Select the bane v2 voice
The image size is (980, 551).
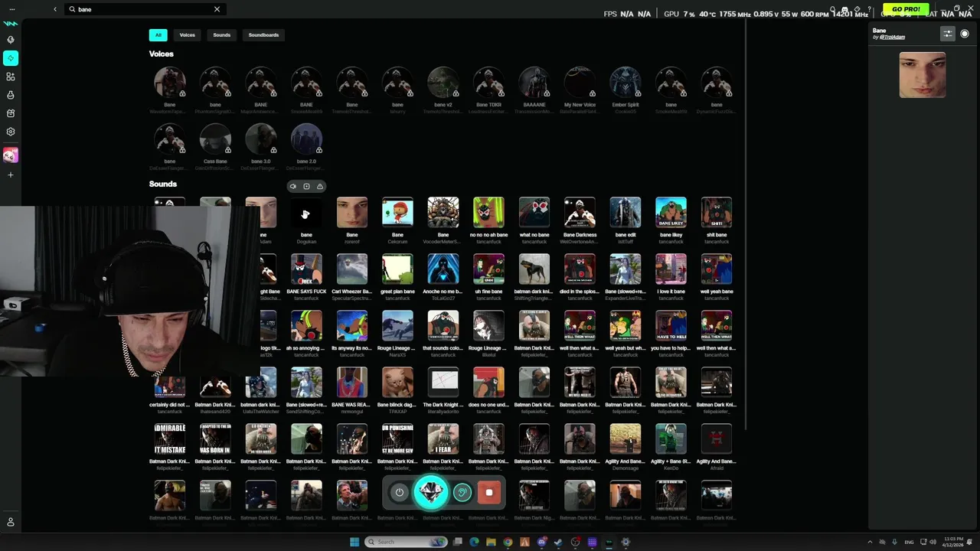coord(443,83)
